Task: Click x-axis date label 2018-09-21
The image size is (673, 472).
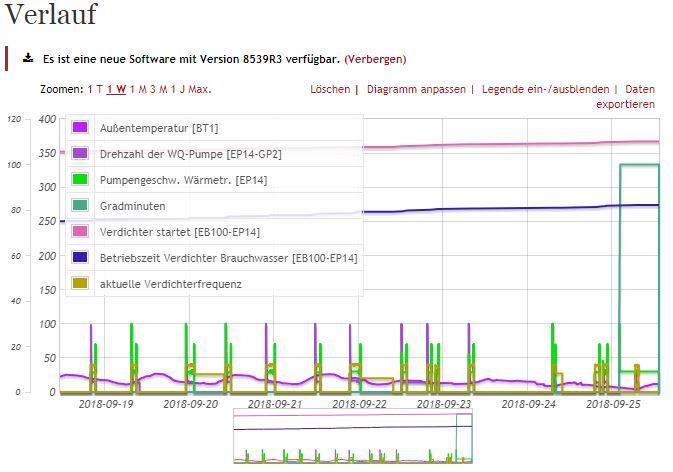Action: [x=275, y=404]
